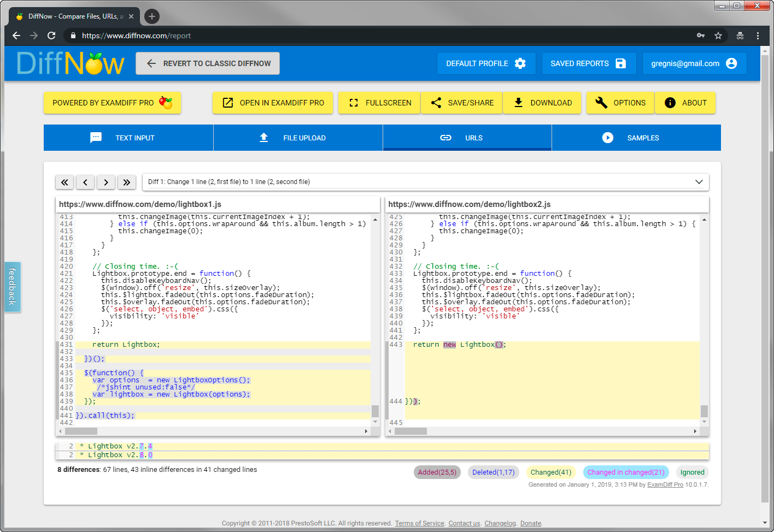Screen dimensions: 774x532
Task: Open the Terms of Service link
Action: [x=419, y=523]
